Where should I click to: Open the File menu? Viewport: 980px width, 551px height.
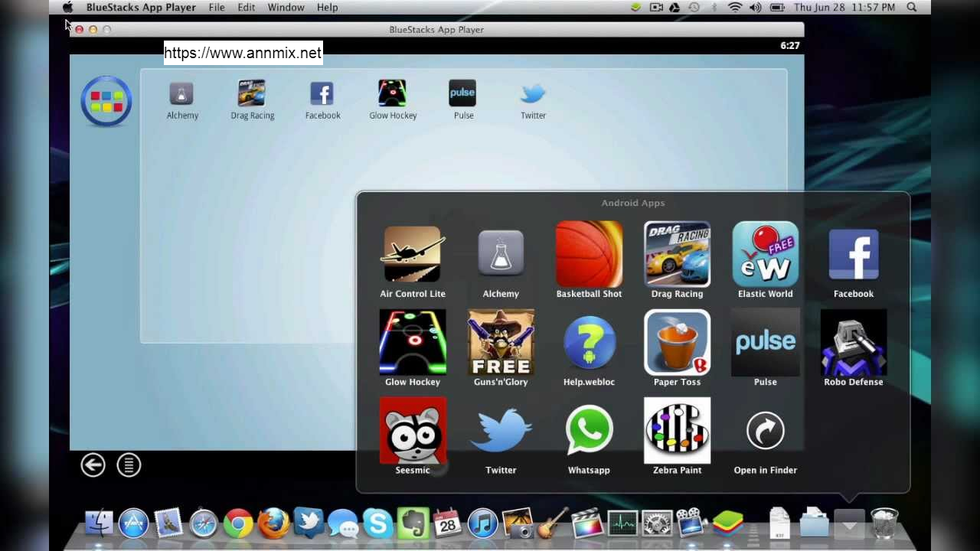217,7
